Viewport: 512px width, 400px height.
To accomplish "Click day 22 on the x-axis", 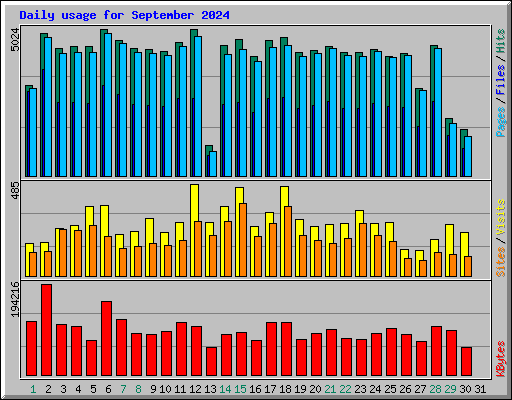I will (345, 389).
